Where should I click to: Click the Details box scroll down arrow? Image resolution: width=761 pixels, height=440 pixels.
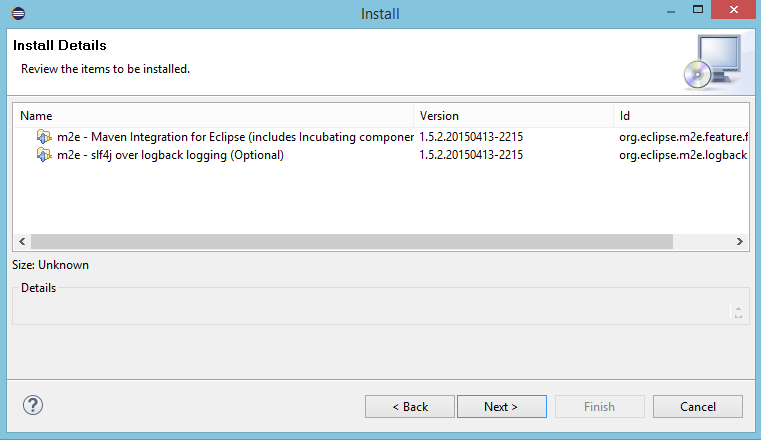coord(738,316)
